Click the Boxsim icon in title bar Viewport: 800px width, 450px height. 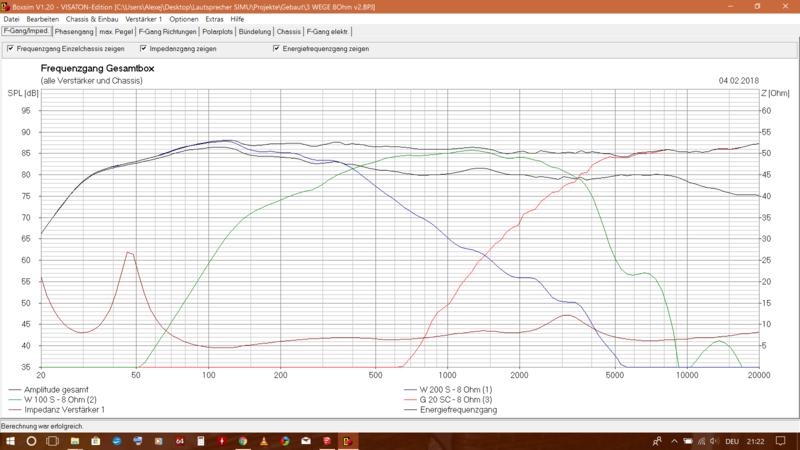tap(7, 5)
